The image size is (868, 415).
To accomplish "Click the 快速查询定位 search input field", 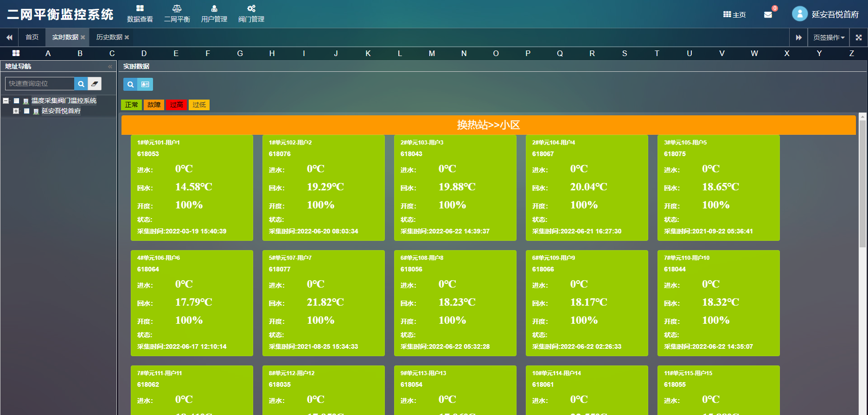I will pyautogui.click(x=40, y=84).
